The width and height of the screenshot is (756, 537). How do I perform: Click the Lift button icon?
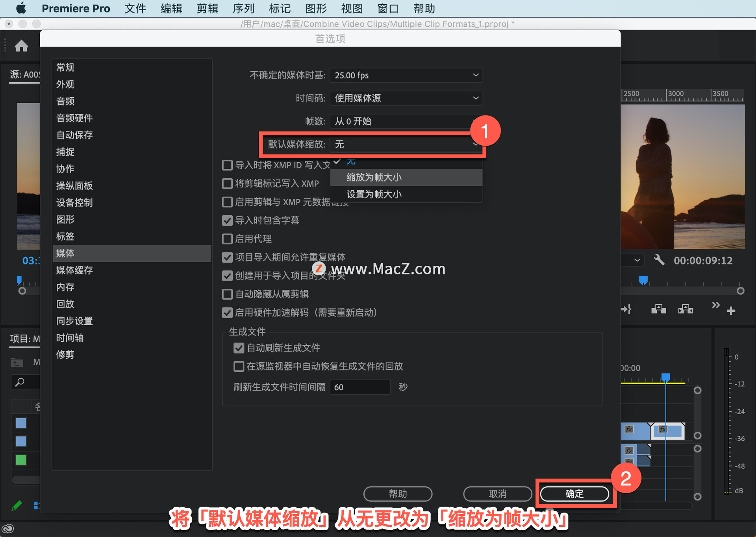658,309
